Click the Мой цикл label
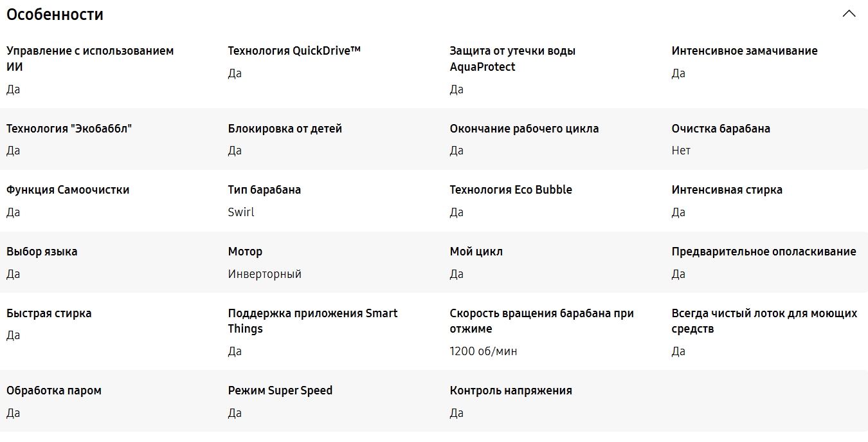This screenshot has width=868, height=442. click(x=476, y=252)
